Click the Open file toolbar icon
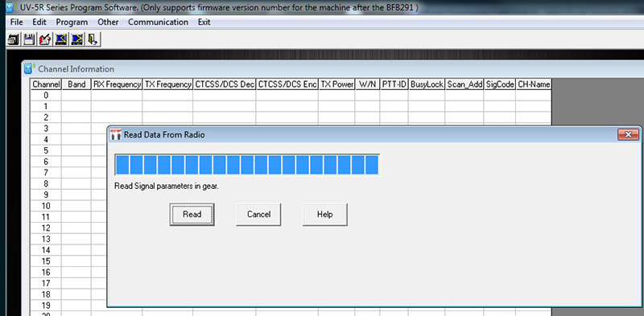644x316 pixels. point(13,40)
